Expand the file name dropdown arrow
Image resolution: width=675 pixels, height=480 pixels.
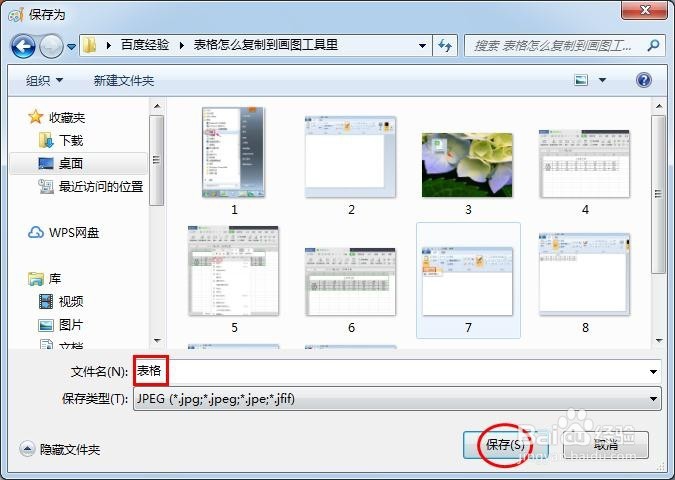coord(653,372)
